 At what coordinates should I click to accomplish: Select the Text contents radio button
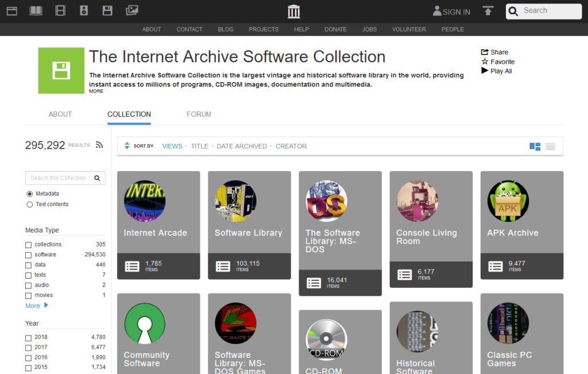tap(30, 205)
